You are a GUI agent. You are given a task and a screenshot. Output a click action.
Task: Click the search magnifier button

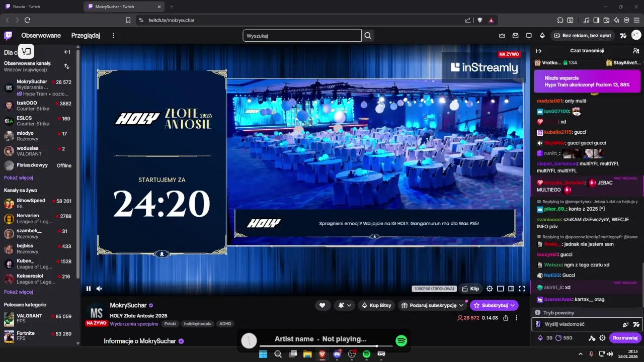368,36
